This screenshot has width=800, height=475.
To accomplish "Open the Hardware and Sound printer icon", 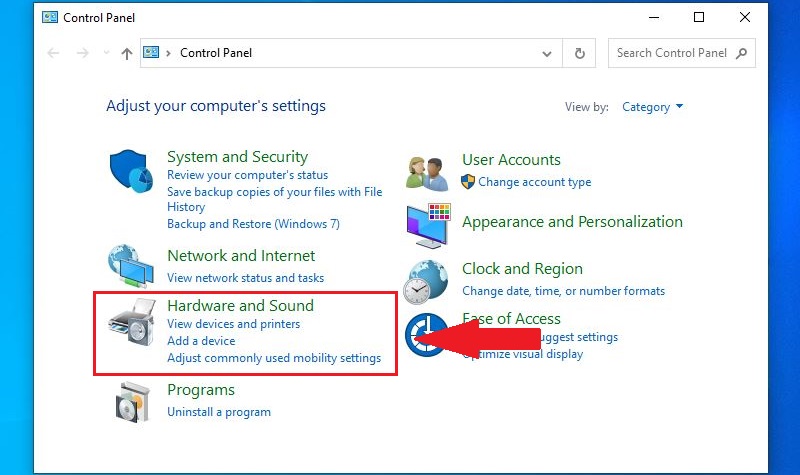I will coord(132,323).
